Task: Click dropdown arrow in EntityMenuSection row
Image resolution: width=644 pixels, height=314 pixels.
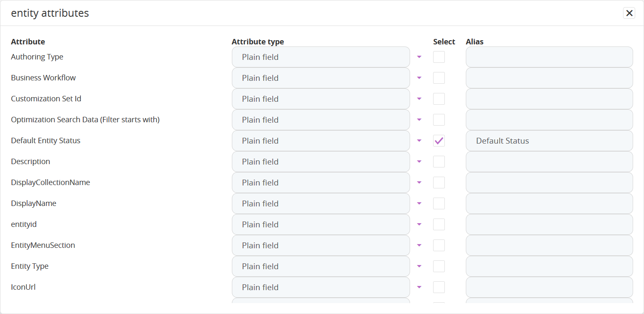Action: pos(419,245)
